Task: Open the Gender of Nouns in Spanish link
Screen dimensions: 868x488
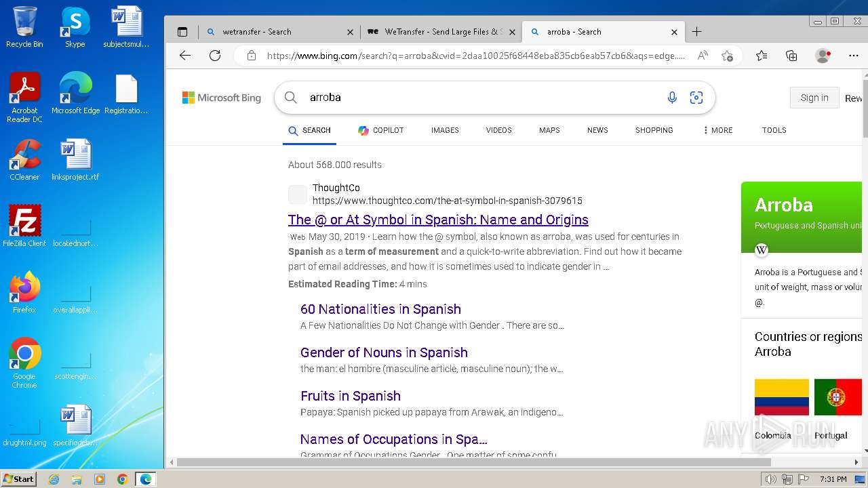Action: pos(384,352)
